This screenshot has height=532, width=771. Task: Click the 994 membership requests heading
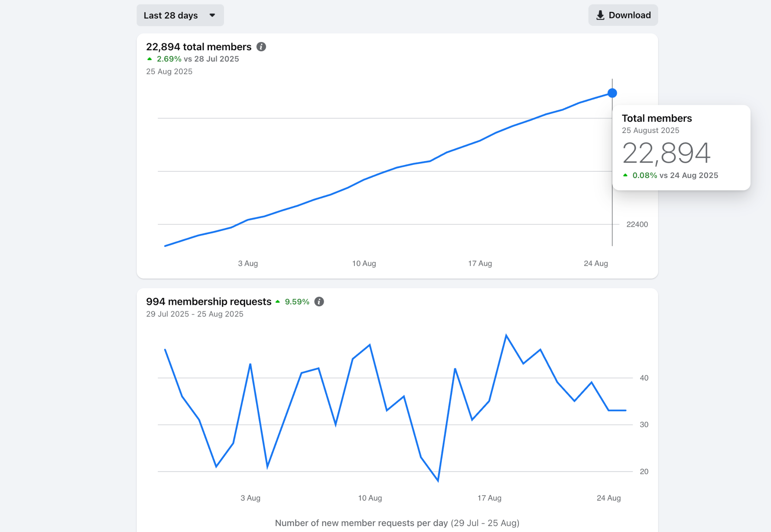(x=208, y=301)
